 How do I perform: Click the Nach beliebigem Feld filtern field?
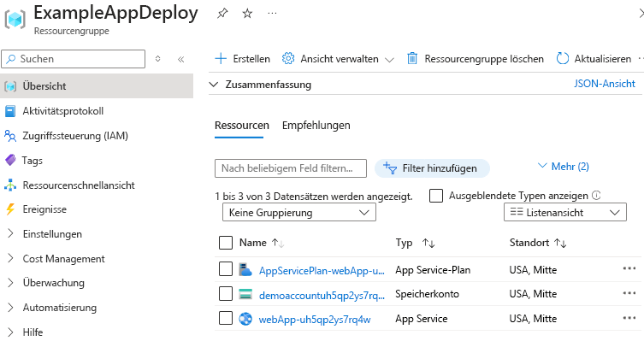(291, 168)
